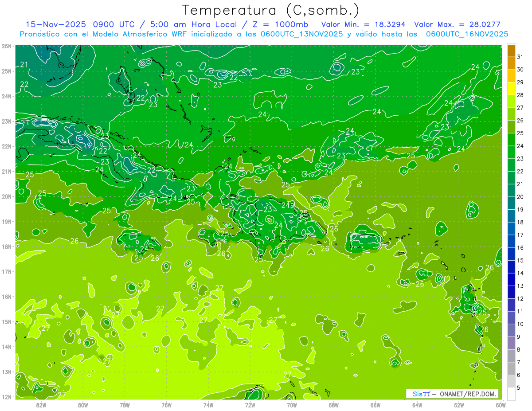Image resolution: width=532 pixels, height=411 pixels.
Task: Click the 23N latitude label
Action: click(x=7, y=121)
